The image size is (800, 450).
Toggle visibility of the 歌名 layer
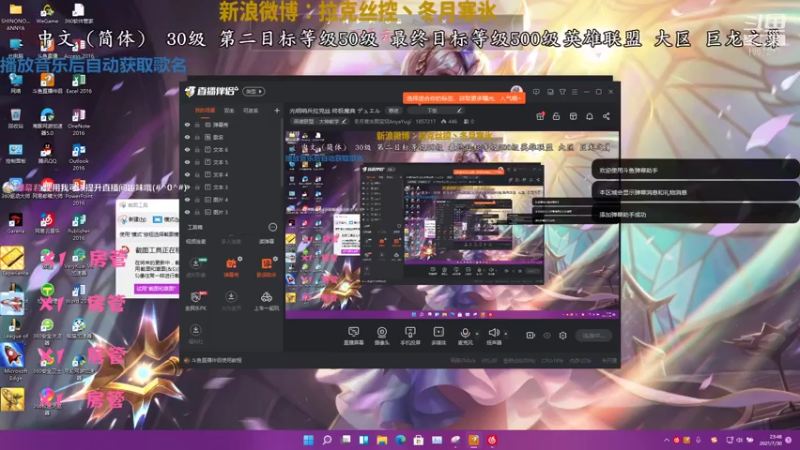[x=187, y=137]
